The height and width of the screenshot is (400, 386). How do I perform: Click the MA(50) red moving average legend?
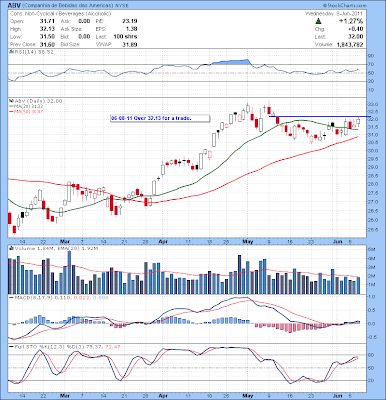click(26, 111)
